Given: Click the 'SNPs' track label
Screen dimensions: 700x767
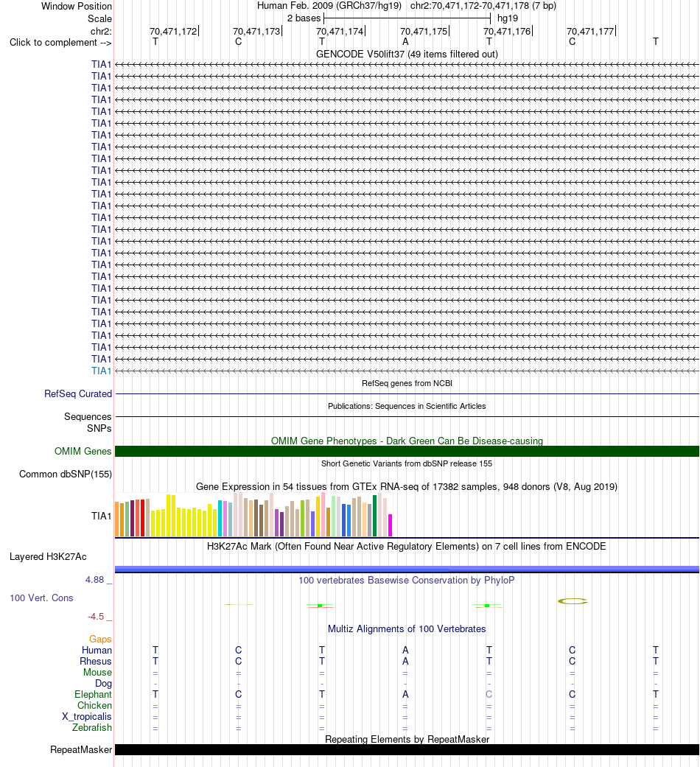Looking at the screenshot, I should 99,429.
